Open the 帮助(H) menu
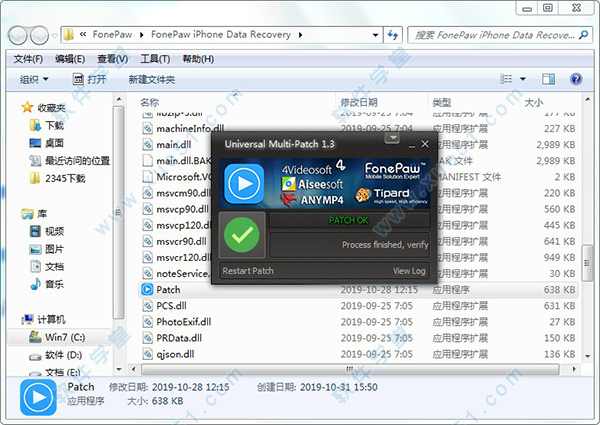 pyautogui.click(x=198, y=59)
